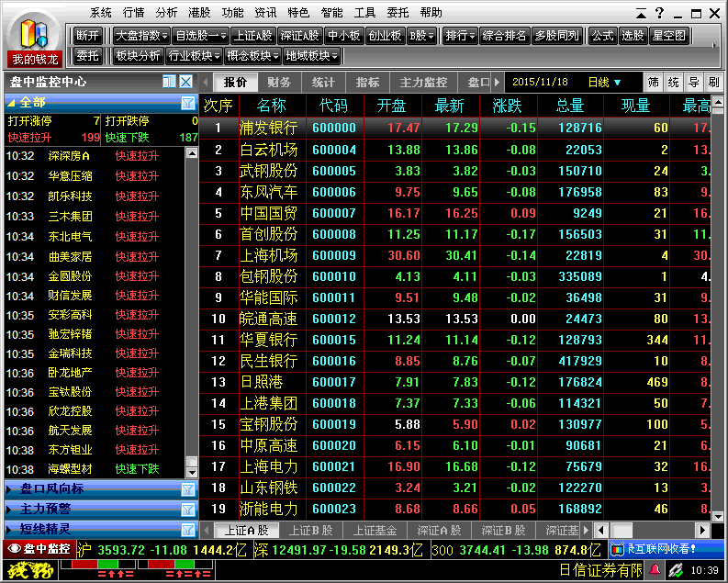Switch to the 深证A股 bottom tab

439,530
